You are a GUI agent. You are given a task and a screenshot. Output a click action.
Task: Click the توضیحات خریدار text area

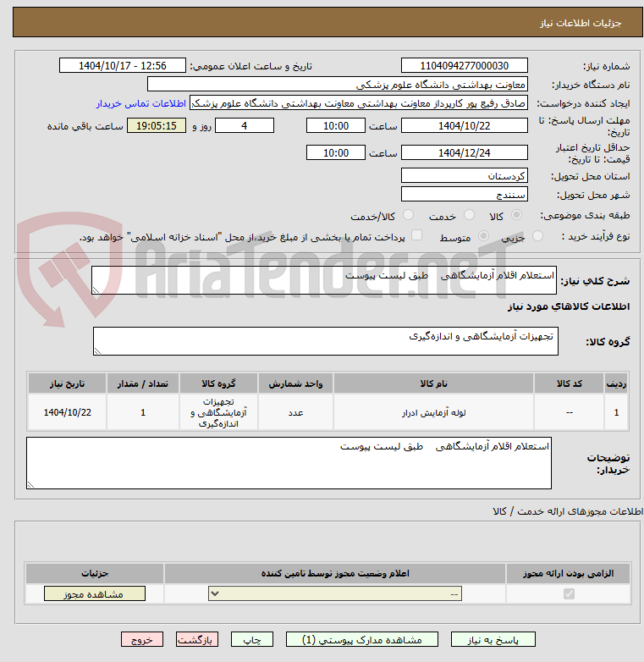click(x=289, y=463)
